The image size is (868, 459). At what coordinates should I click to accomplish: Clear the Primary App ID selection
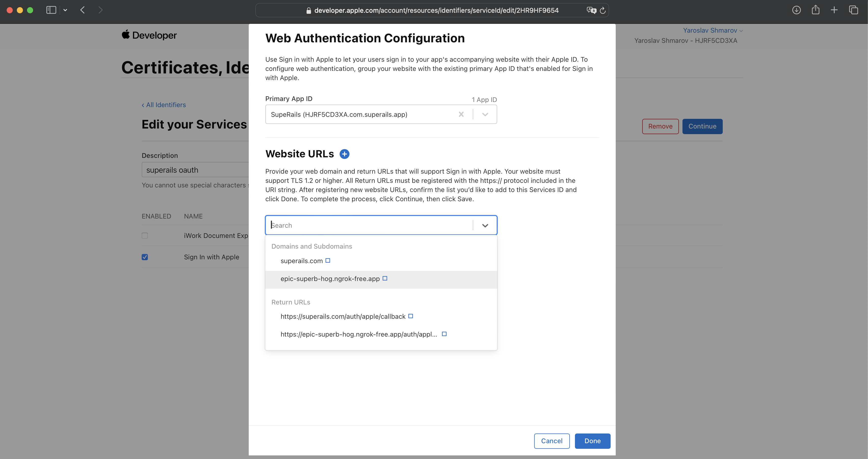(x=461, y=114)
